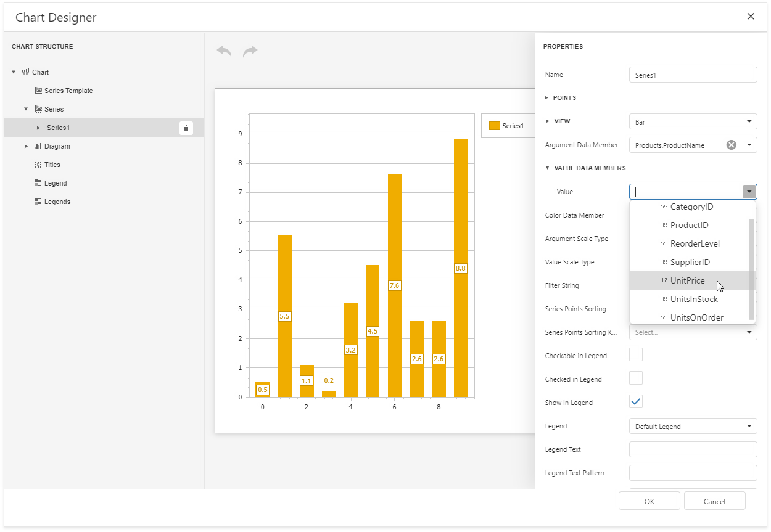Click the Chart icon in the tree
The image size is (771, 532).
click(25, 72)
